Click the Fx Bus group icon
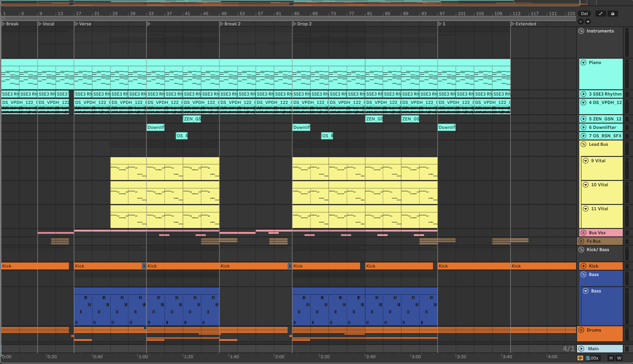Screen dimensions: 633x364 click(x=581, y=241)
